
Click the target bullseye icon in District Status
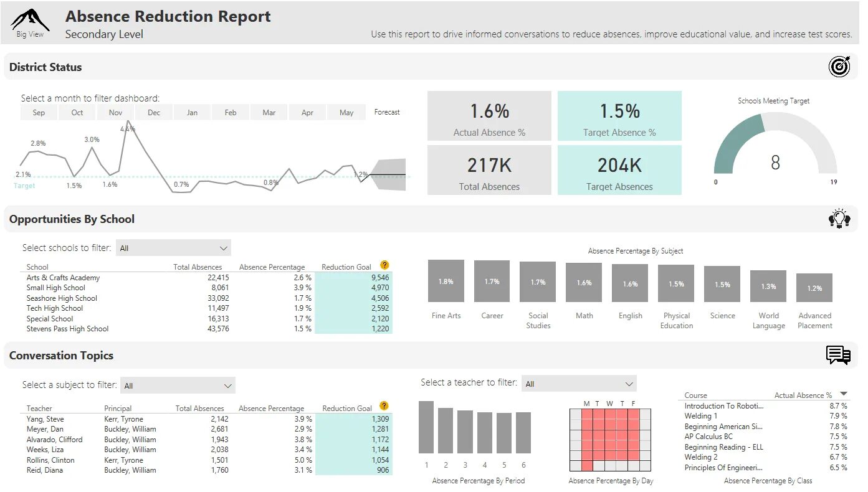coord(839,67)
